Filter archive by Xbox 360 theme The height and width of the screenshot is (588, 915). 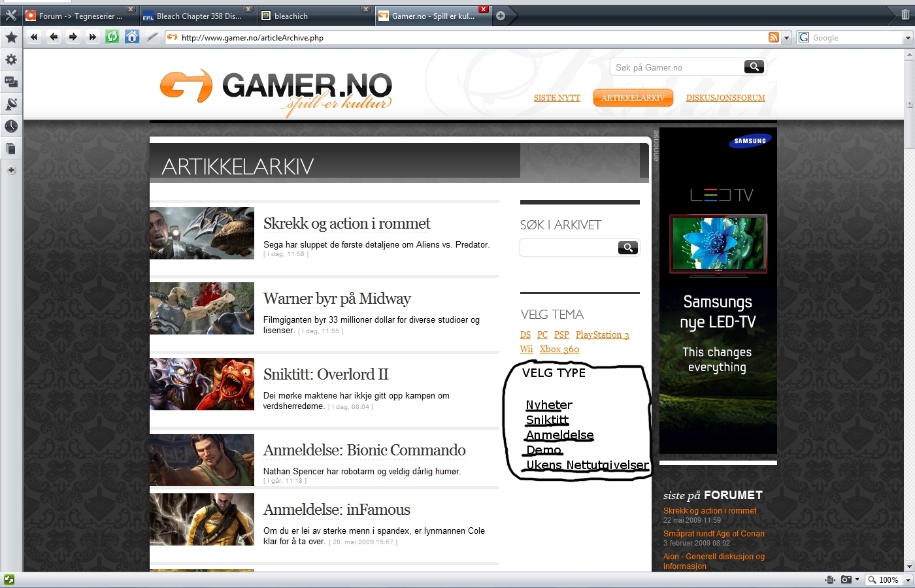[559, 349]
